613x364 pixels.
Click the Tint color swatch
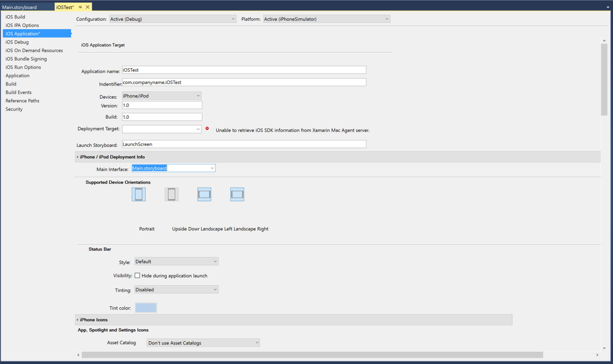pyautogui.click(x=146, y=307)
